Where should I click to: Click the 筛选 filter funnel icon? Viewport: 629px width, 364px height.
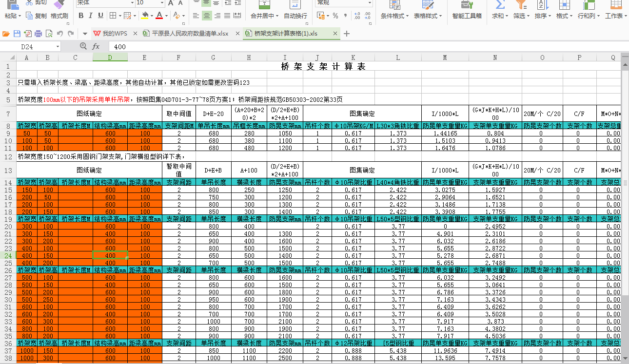(x=521, y=5)
